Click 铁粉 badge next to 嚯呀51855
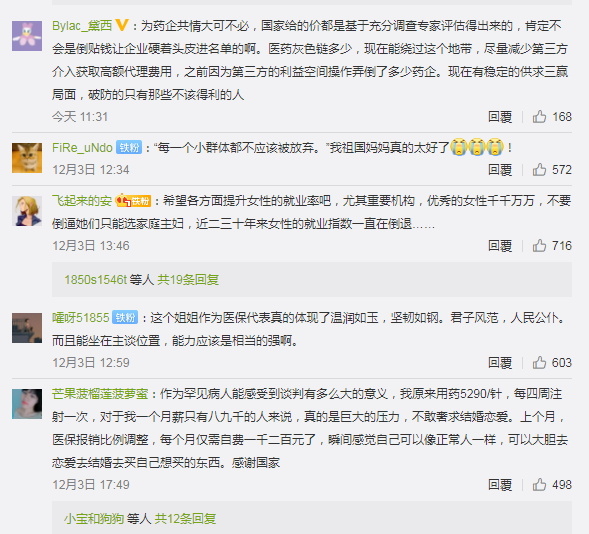 125,318
